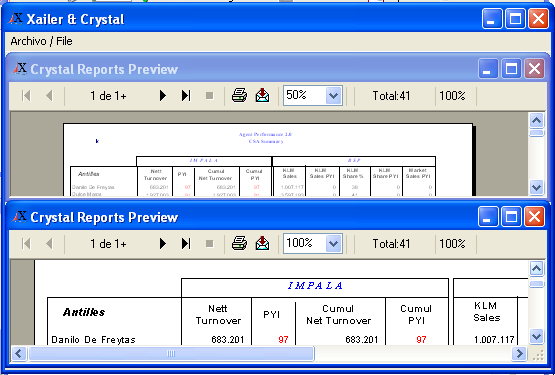Go to next page in lower preview window

coord(162,244)
